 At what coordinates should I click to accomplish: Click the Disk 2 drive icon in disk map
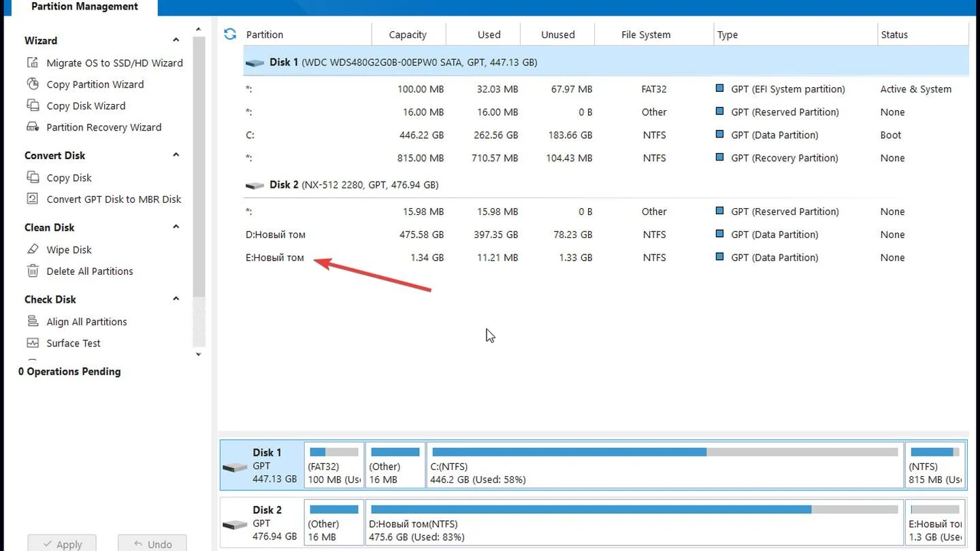[235, 524]
